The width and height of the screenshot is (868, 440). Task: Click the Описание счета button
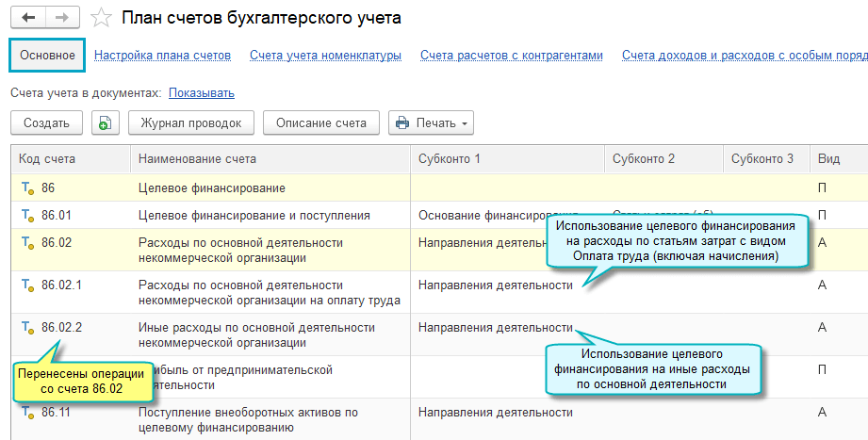click(320, 122)
